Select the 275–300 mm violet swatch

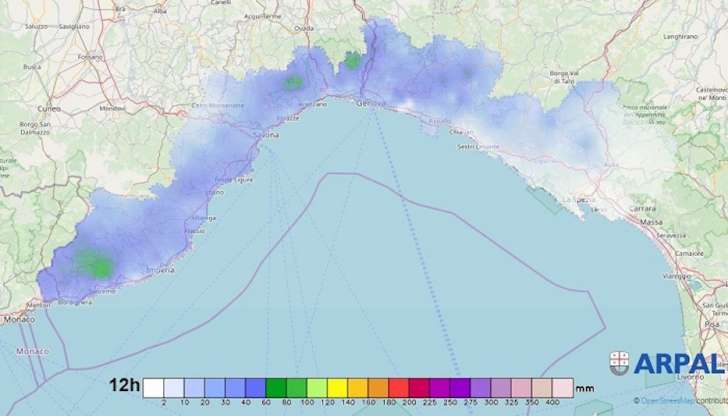click(x=480, y=388)
